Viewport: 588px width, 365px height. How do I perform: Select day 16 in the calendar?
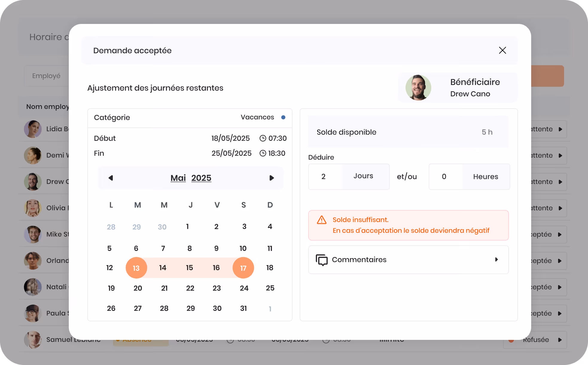(216, 268)
